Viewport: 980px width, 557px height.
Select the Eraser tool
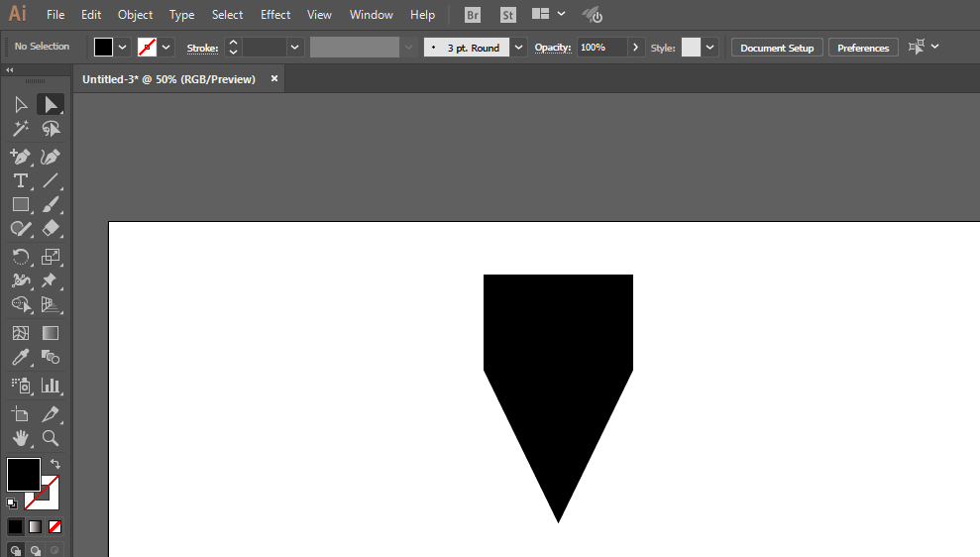pos(51,229)
